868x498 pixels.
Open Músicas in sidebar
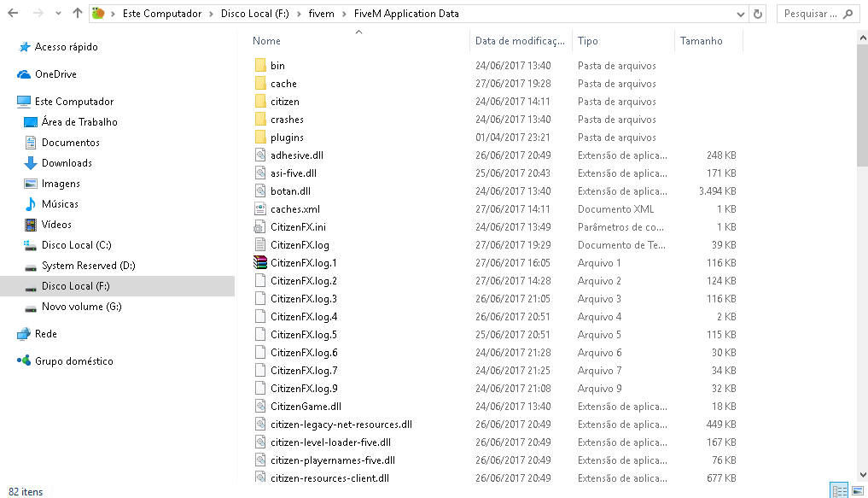(51, 204)
